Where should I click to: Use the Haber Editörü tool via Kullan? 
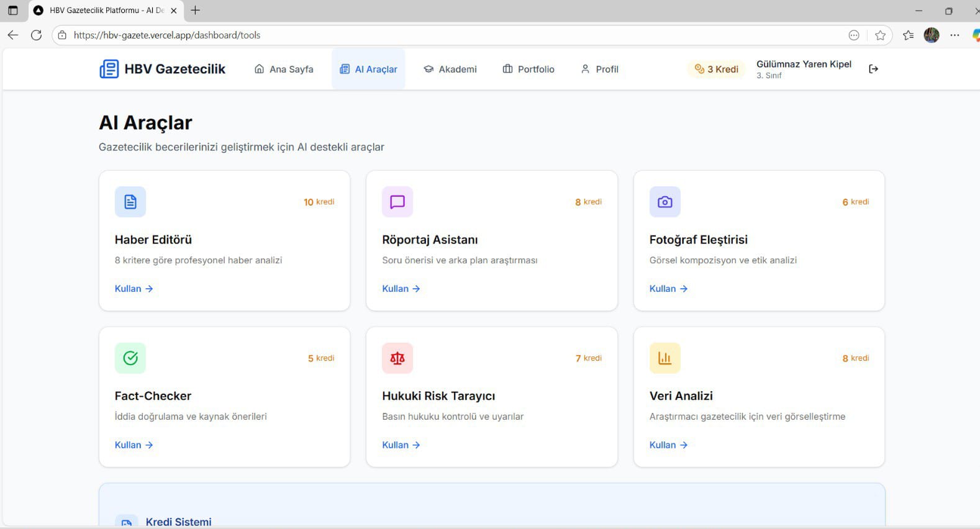(134, 289)
